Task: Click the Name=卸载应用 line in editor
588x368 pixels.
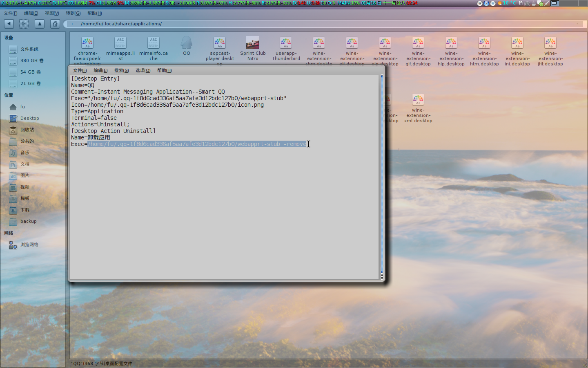Action: [x=91, y=137]
